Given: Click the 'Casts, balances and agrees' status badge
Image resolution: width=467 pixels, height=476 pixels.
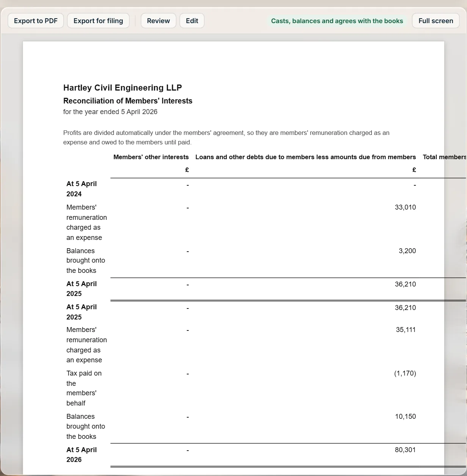Looking at the screenshot, I should [x=337, y=21].
